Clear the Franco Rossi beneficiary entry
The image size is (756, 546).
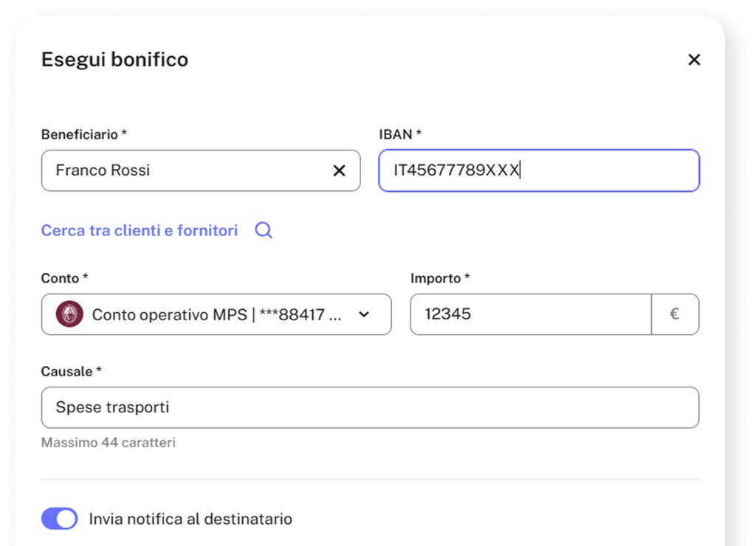pos(339,170)
